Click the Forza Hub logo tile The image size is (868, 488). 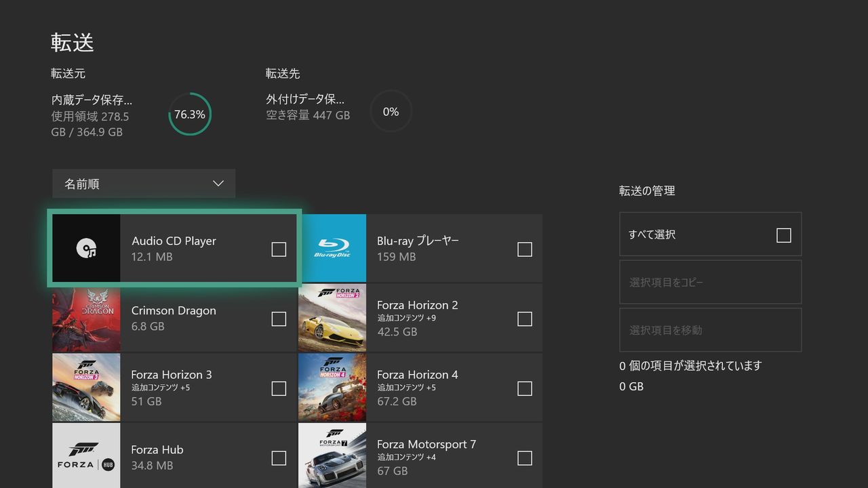coord(86,455)
